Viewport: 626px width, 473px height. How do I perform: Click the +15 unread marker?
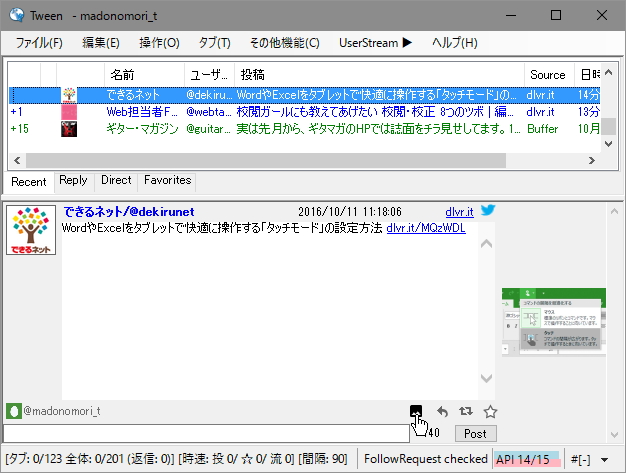(x=20, y=129)
